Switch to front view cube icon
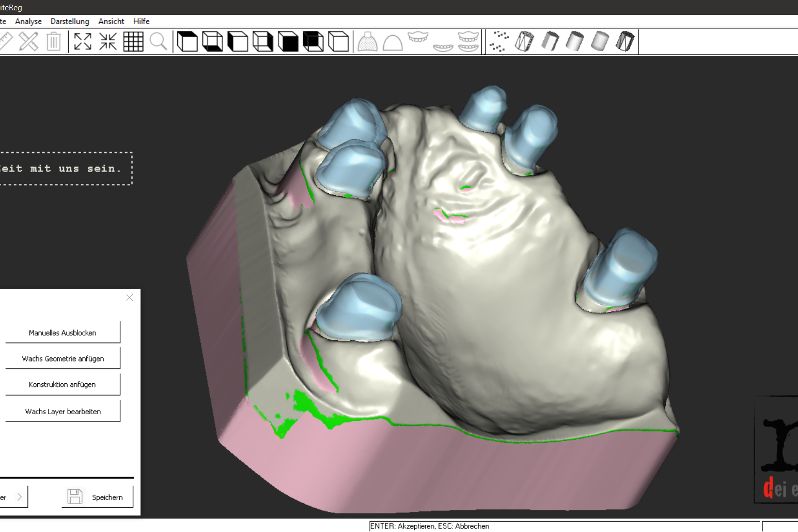This screenshot has width=798, height=532. (x=288, y=41)
